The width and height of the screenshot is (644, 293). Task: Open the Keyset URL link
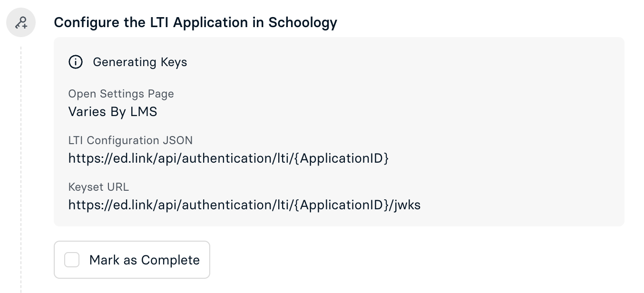pos(244,205)
